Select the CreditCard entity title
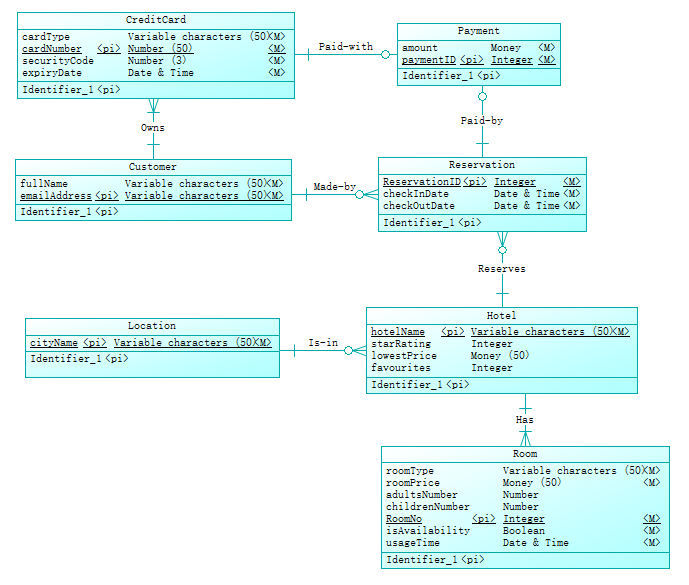 (155, 20)
